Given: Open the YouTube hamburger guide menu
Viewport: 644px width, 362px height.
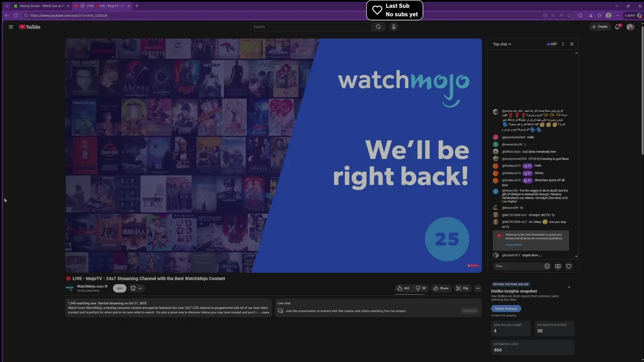Looking at the screenshot, I should coord(11,27).
